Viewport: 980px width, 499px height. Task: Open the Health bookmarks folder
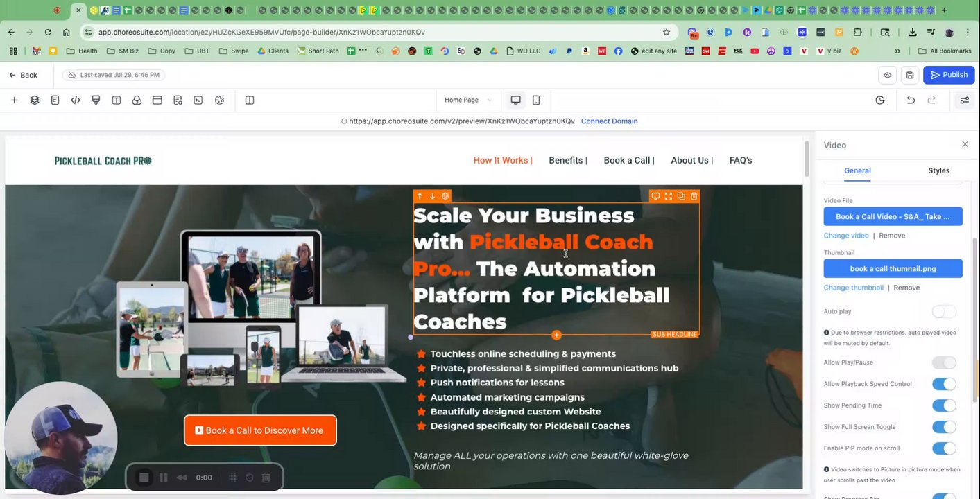[82, 51]
